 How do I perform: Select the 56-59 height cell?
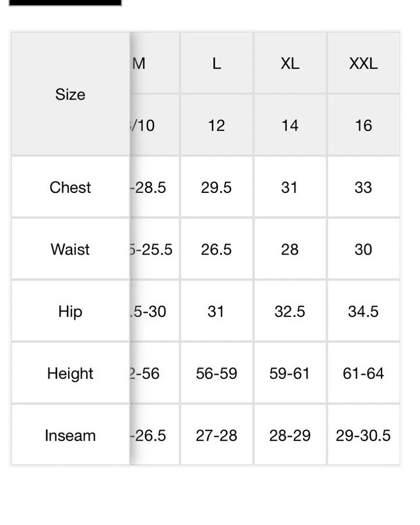pos(217,374)
